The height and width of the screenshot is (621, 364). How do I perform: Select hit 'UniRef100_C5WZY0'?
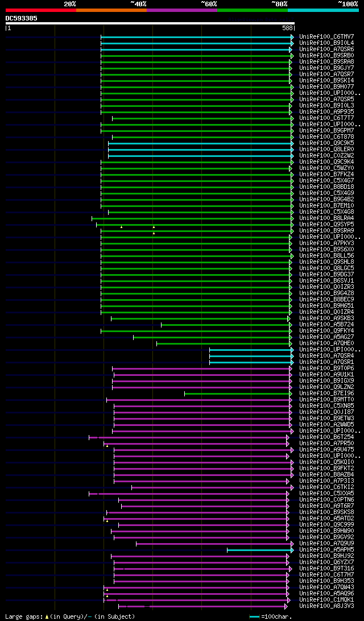(x=326, y=168)
